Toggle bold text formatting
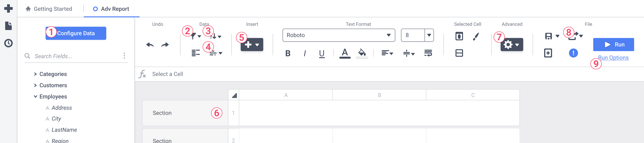Screen dimensions: 644x143 click(288, 53)
